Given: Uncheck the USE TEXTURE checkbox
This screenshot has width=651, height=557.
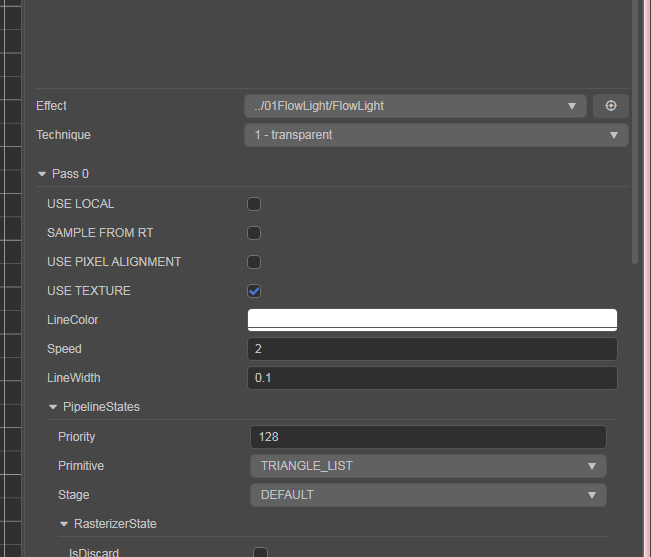Looking at the screenshot, I should coord(254,291).
